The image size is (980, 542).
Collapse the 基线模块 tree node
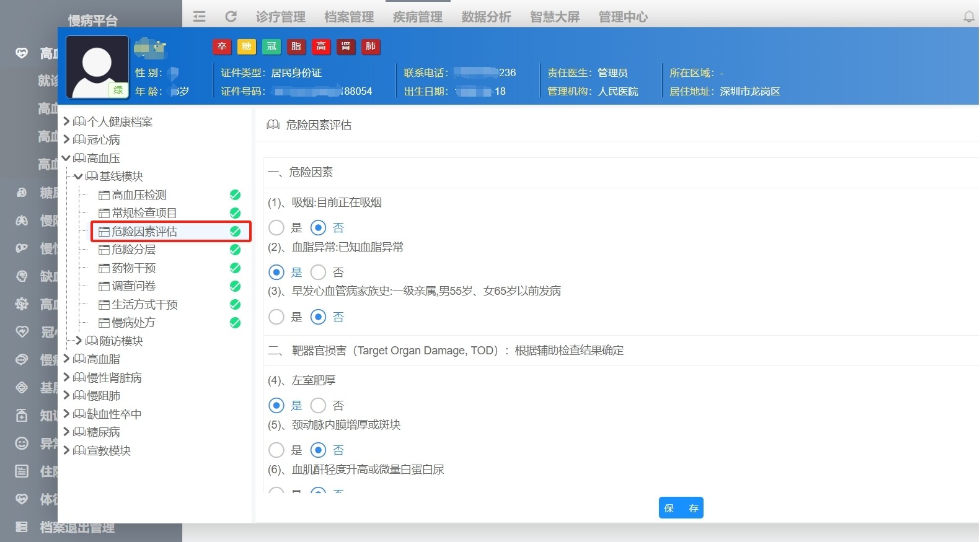click(78, 177)
